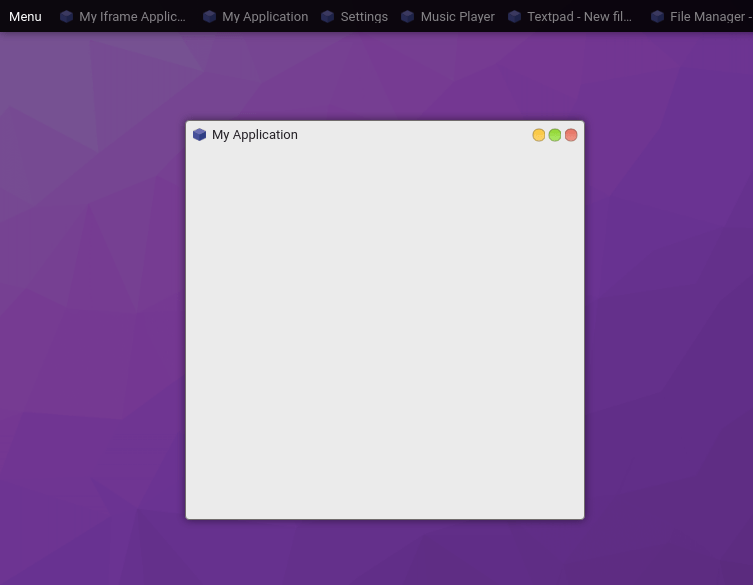
Task: Open the Settings taskbar entry
Action: click(354, 16)
